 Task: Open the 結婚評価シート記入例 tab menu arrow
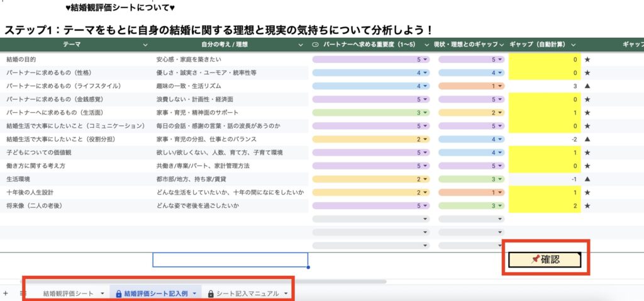[x=195, y=293]
